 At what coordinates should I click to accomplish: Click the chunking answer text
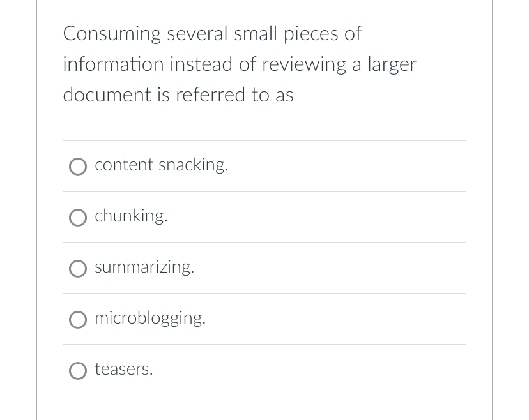pos(131,216)
